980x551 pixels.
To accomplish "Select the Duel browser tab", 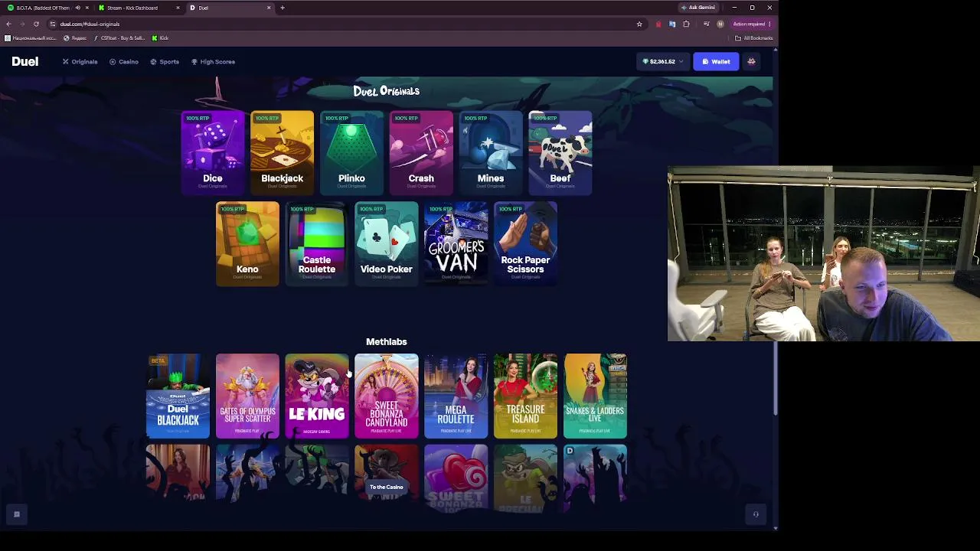I will pos(230,8).
